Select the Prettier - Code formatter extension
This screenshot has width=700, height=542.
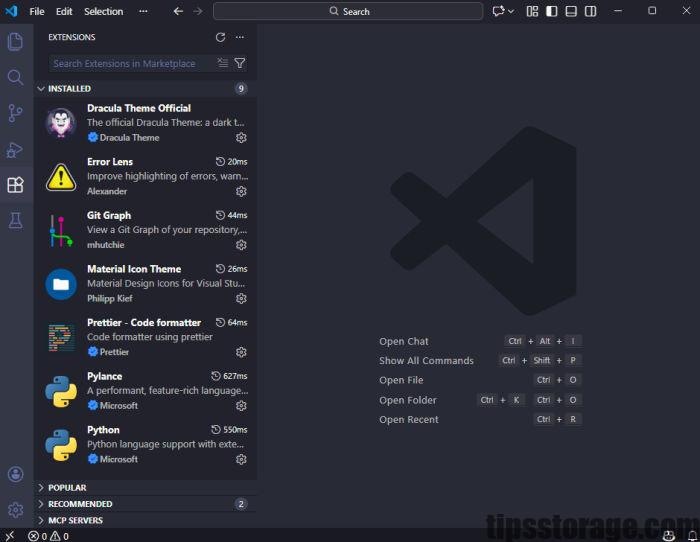pos(145,337)
